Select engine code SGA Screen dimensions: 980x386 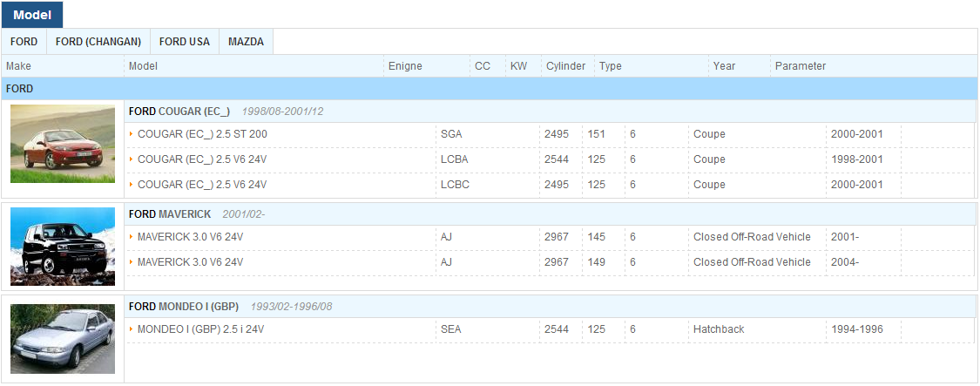(451, 134)
